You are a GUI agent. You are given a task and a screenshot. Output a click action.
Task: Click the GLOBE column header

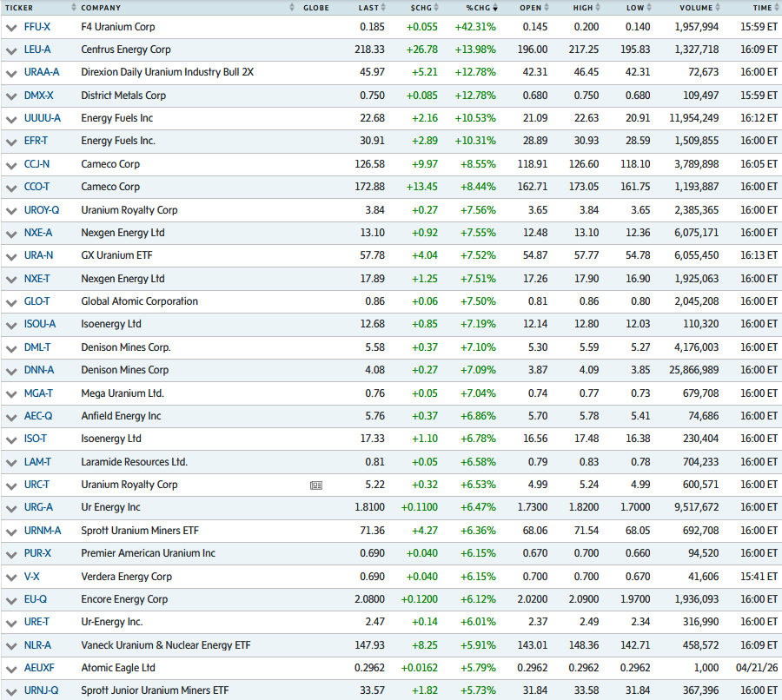(x=316, y=8)
